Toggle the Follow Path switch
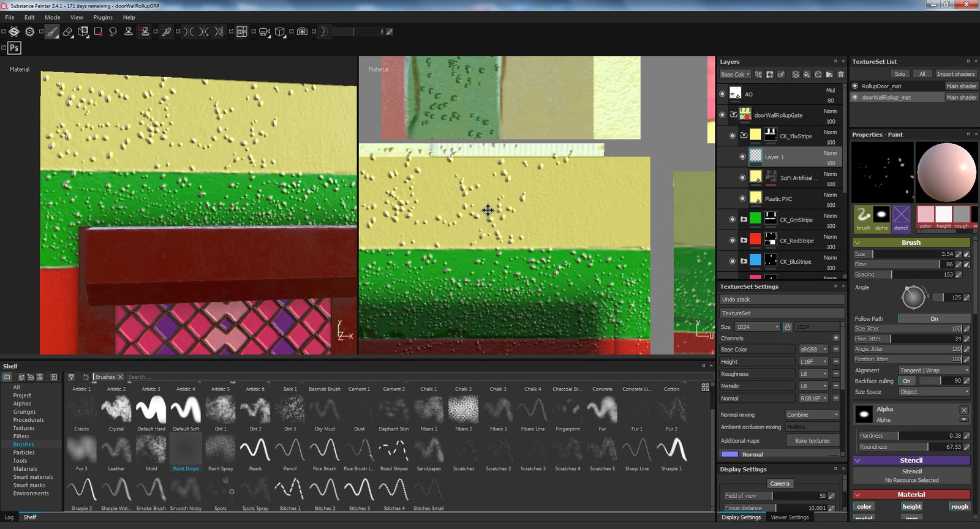The height and width of the screenshot is (529, 980). [934, 319]
